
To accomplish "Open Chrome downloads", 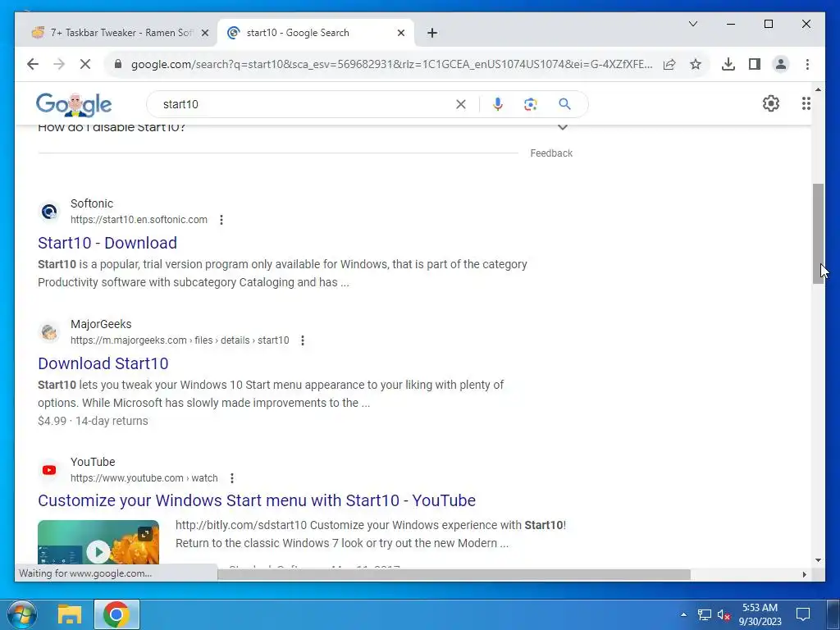I will click(x=728, y=64).
